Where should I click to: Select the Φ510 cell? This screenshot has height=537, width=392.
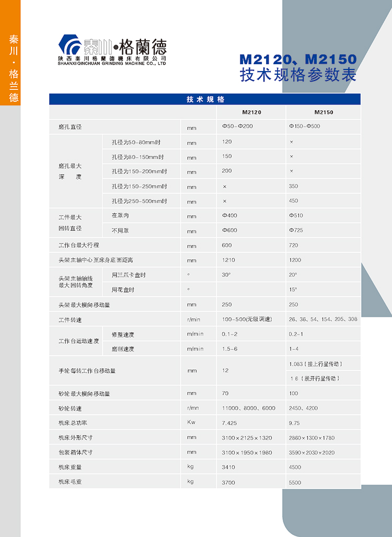tap(296, 215)
